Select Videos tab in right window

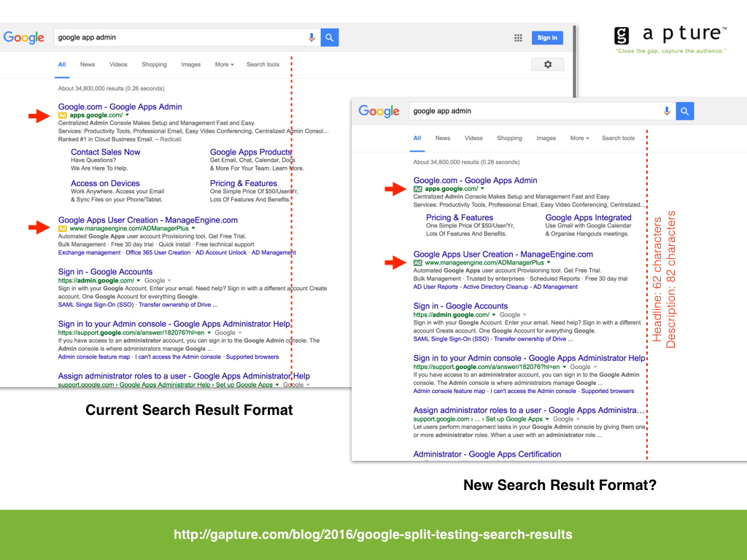pos(473,138)
